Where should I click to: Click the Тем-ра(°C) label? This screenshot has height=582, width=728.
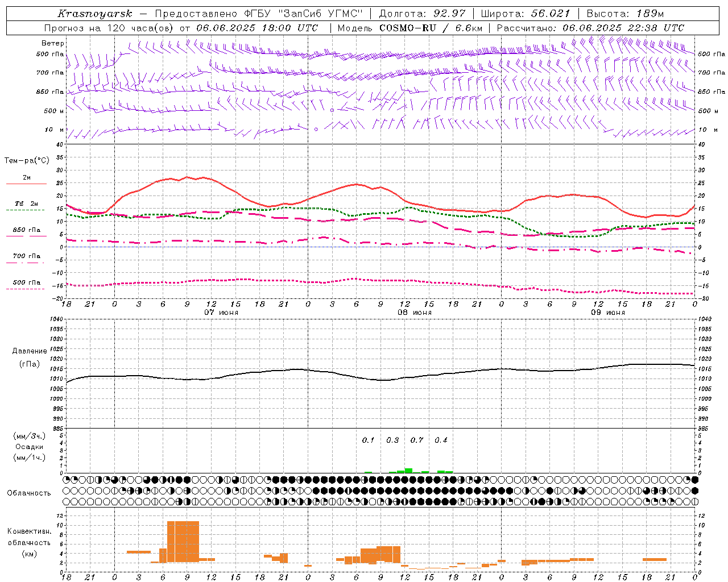point(27,161)
